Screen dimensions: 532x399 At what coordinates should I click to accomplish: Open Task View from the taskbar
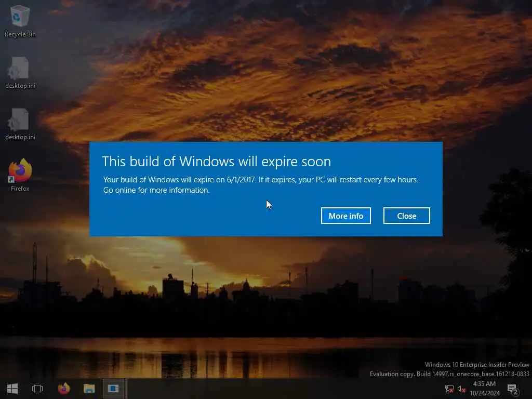[37, 389]
